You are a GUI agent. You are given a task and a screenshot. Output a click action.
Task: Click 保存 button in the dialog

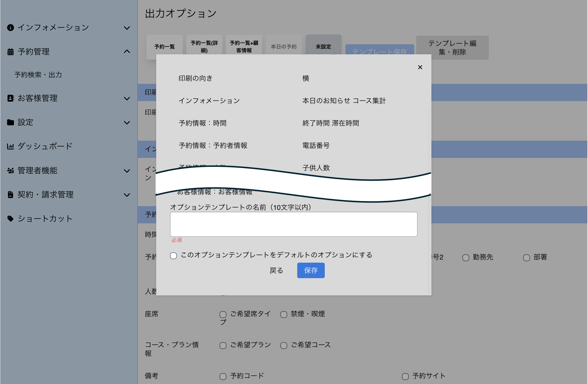tap(311, 270)
